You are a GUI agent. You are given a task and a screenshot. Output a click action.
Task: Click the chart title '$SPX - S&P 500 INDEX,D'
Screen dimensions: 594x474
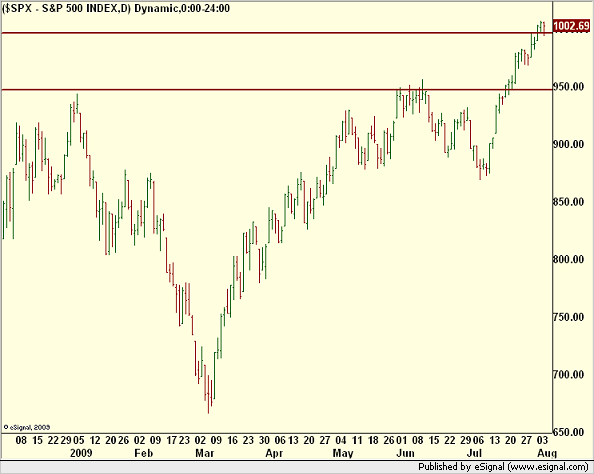tap(66, 8)
